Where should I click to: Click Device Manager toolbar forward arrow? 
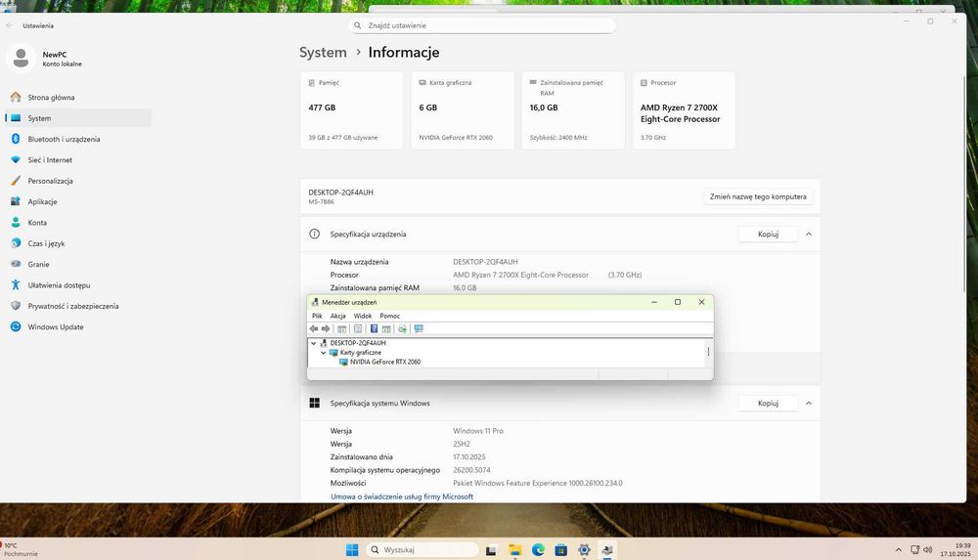(326, 328)
